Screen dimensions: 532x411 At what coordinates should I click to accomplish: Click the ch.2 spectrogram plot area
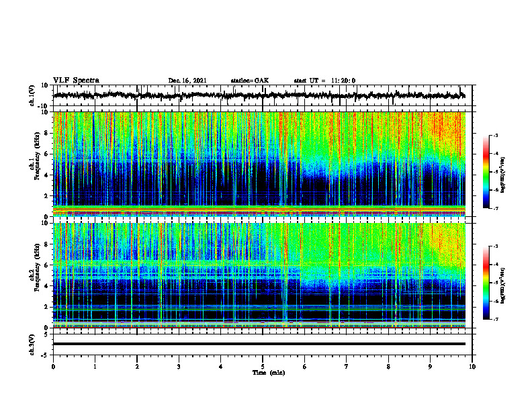(259, 275)
